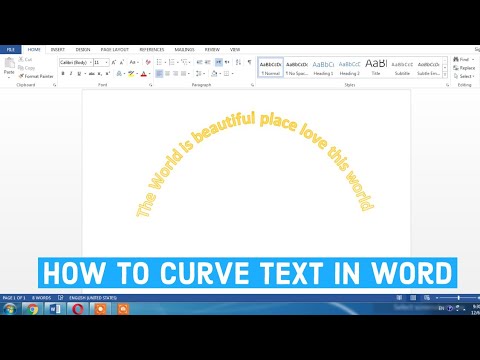480x360 pixels.
Task: Insert a numbered list
Action: [172, 62]
